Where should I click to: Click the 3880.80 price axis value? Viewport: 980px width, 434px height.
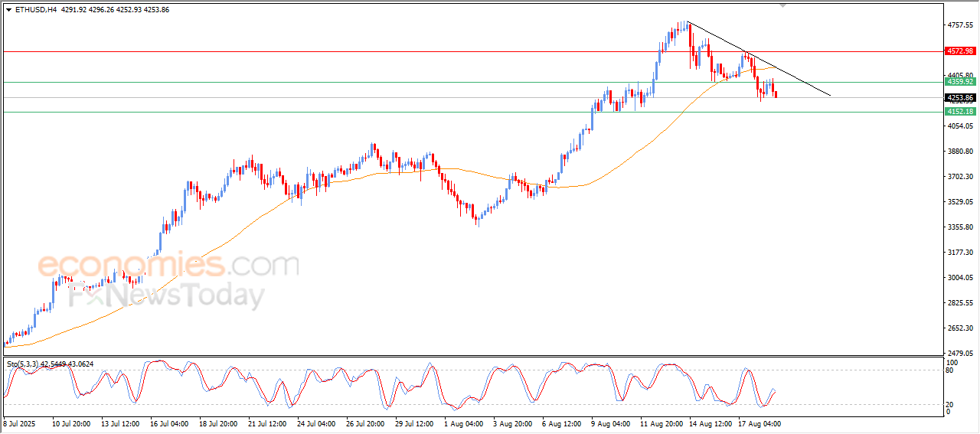pyautogui.click(x=960, y=152)
